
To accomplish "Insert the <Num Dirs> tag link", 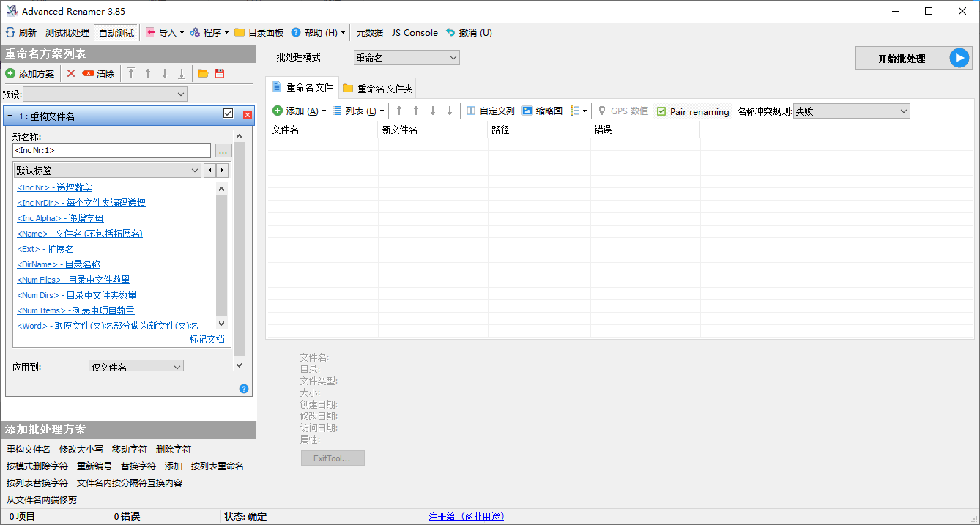I will tap(77, 295).
